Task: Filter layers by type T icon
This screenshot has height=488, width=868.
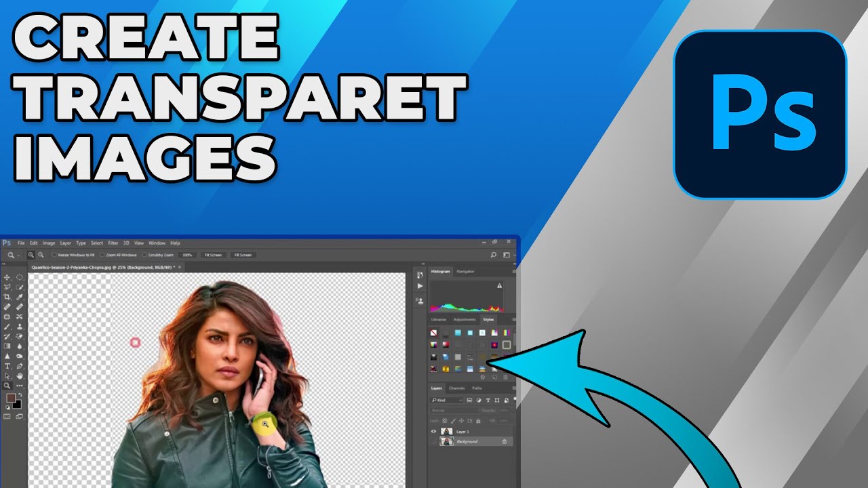Action: 488,400
